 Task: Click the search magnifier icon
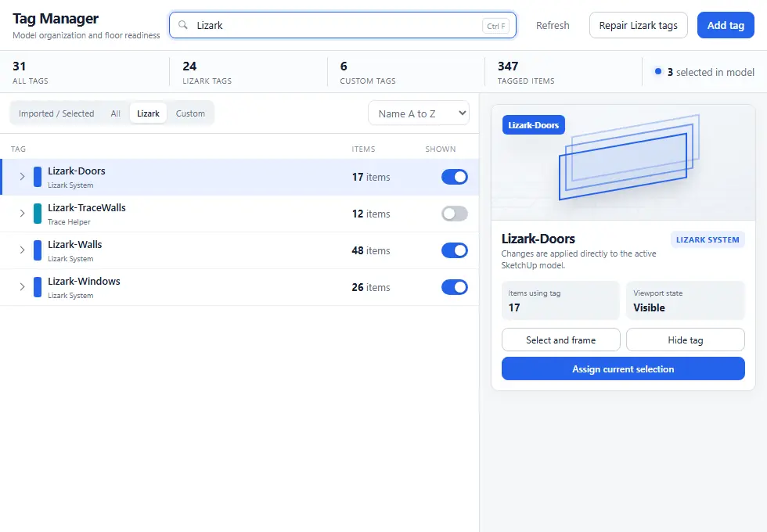coord(183,25)
